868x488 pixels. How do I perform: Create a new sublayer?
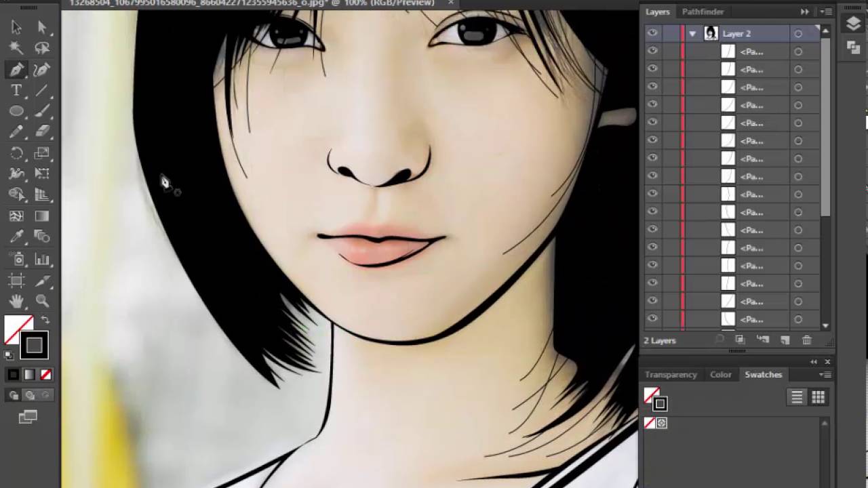coord(763,340)
